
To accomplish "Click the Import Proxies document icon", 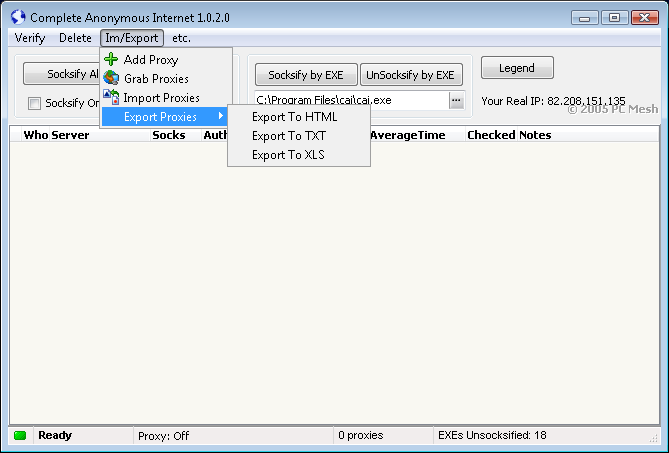I will (x=111, y=97).
